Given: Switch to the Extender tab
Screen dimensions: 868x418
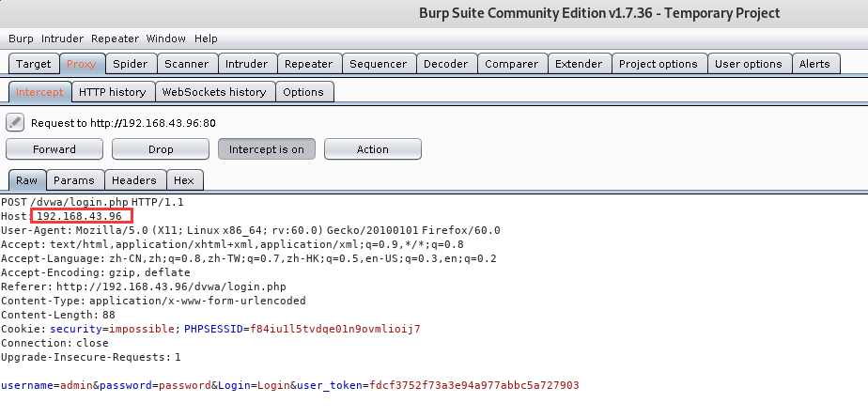Looking at the screenshot, I should pyautogui.click(x=579, y=64).
